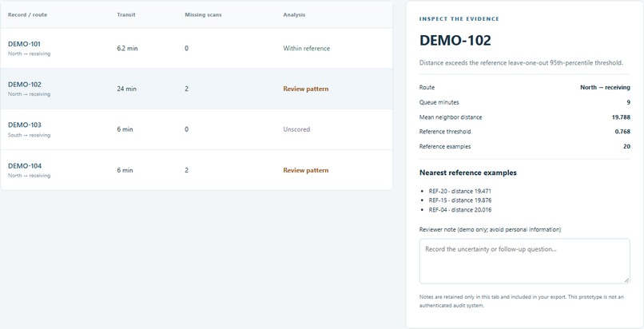Click the Mean neighbor distance label

[451, 117]
